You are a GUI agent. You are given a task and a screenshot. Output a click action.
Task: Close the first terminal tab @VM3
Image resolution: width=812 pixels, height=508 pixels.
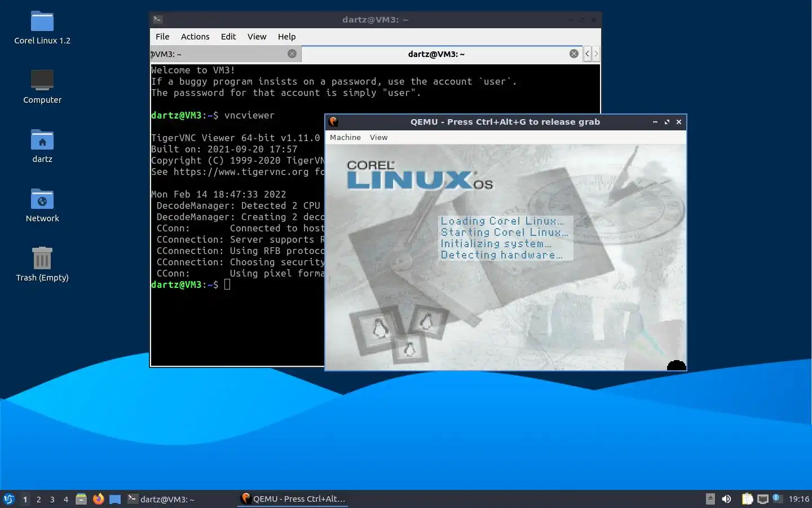click(292, 54)
